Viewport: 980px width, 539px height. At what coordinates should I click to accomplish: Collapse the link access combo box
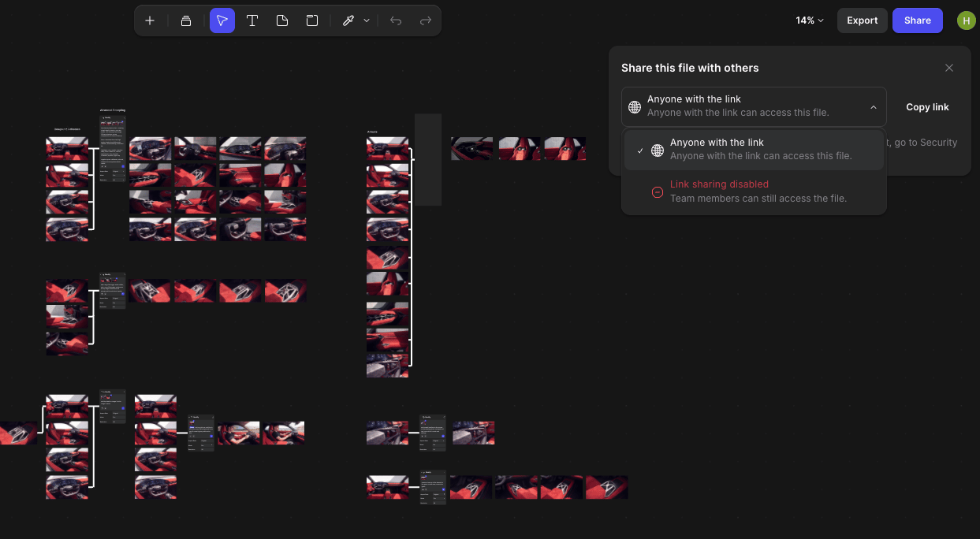coord(754,106)
